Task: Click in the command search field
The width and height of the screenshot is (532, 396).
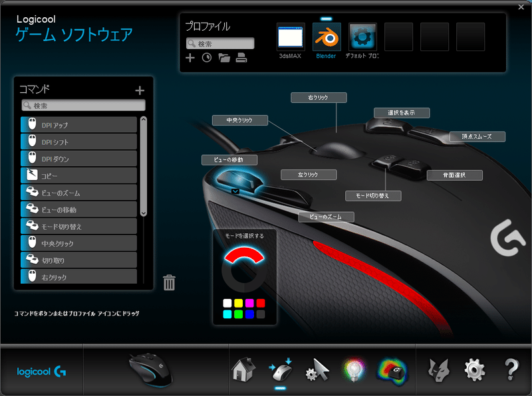Action: (x=84, y=106)
